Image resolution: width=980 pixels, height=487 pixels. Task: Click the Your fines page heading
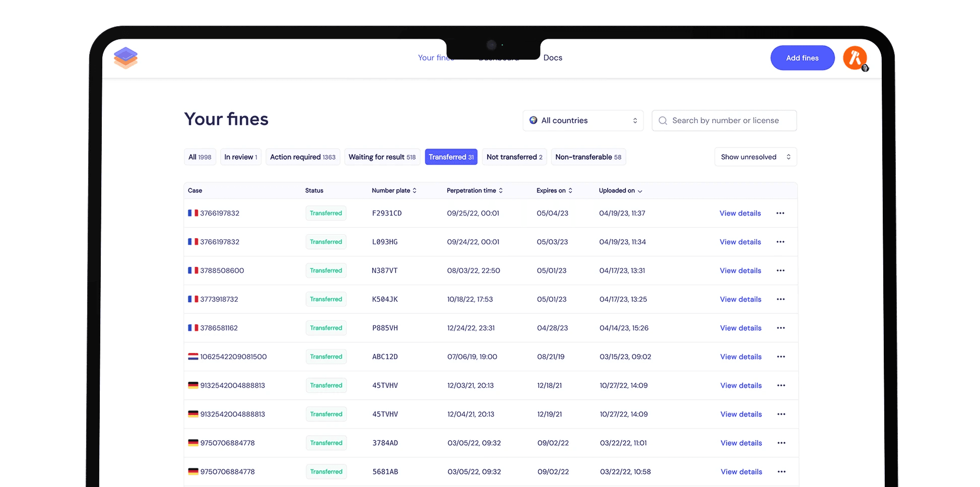[x=226, y=119]
